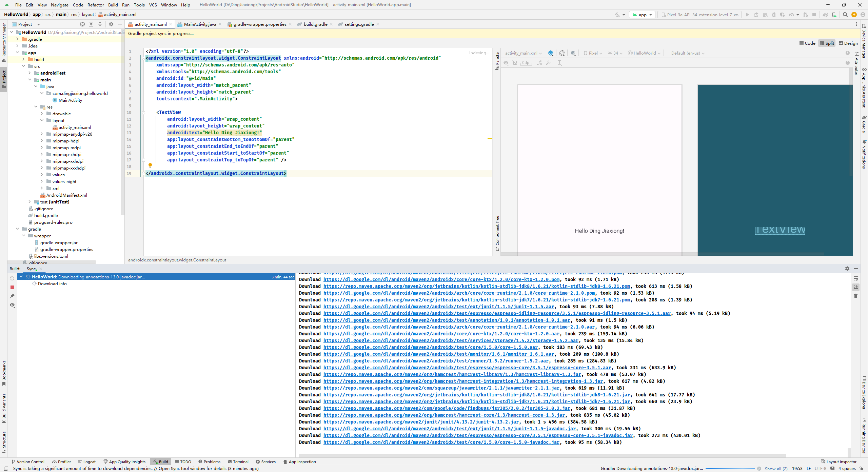
Task: Open the core-ktx-1.2.0.pom download link
Action: (x=441, y=279)
